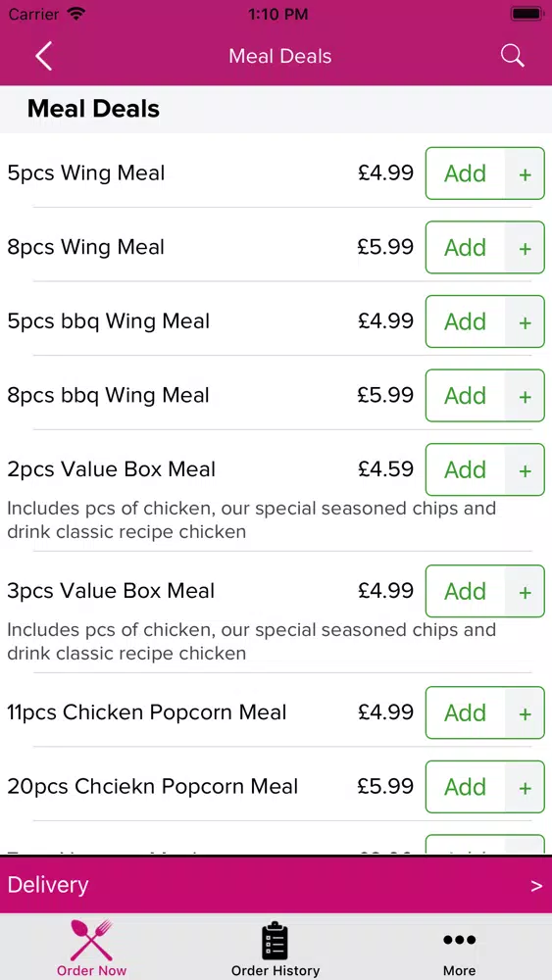Viewport: 552px width, 980px height.
Task: Tap plus icon for 20pcs Chciekn Popcorn Meal
Action: click(x=525, y=787)
